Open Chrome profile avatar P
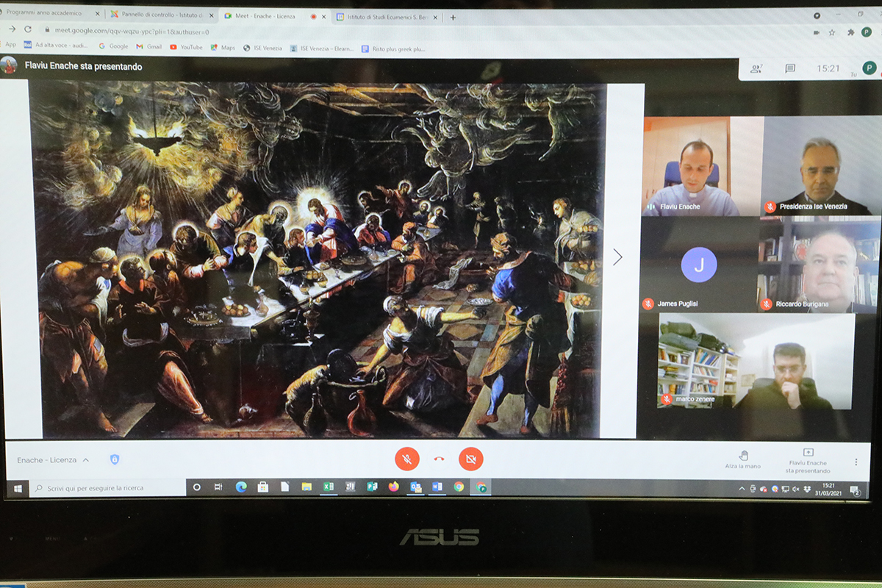This screenshot has height=588, width=882. coord(867,32)
